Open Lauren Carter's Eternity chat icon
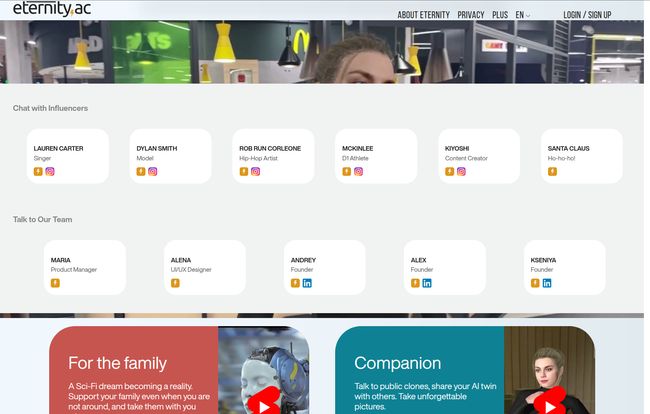This screenshot has width=650, height=414. coord(38,172)
